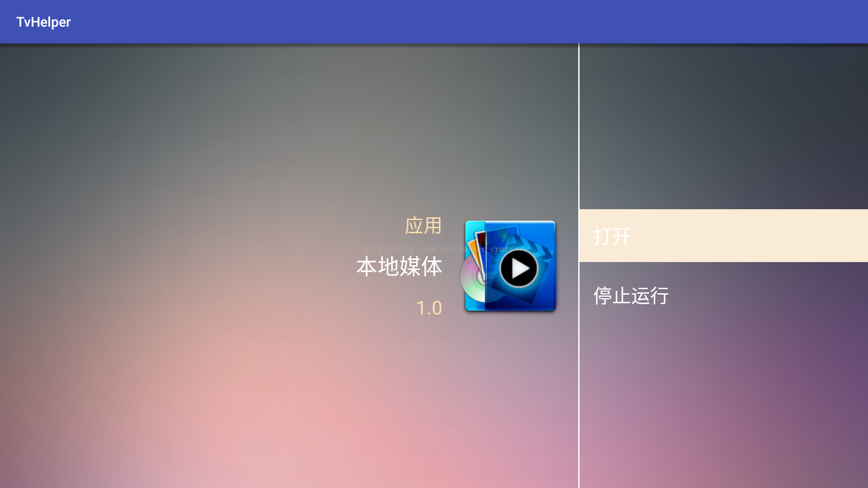
Task: Click the TvHelper title
Action: [x=43, y=22]
